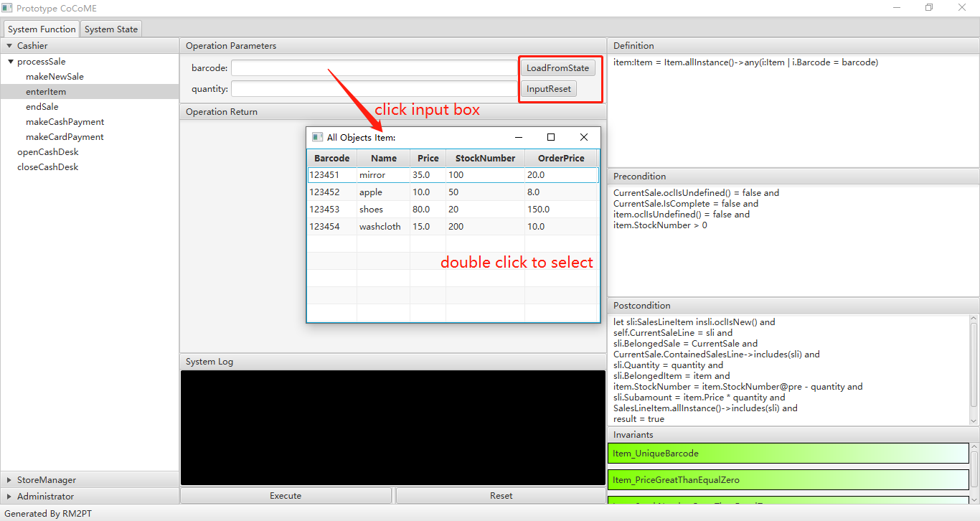The image size is (980, 521).
Task: Select the enterItem operation
Action: coord(46,91)
